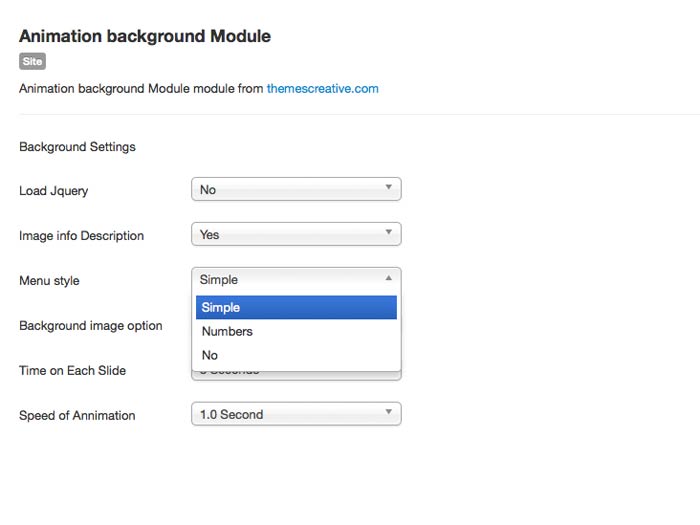Click the Background image option label
The image size is (700, 525).
coord(90,326)
